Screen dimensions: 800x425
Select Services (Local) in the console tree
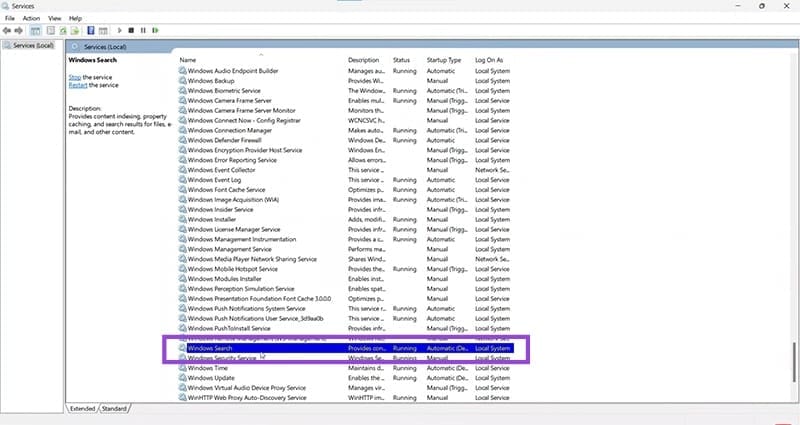tap(33, 45)
